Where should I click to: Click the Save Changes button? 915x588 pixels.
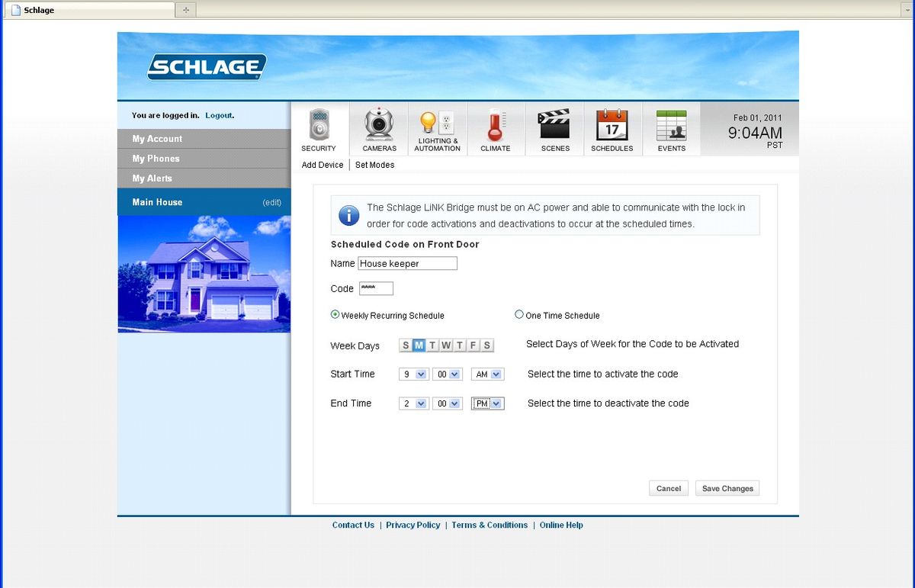[727, 488]
